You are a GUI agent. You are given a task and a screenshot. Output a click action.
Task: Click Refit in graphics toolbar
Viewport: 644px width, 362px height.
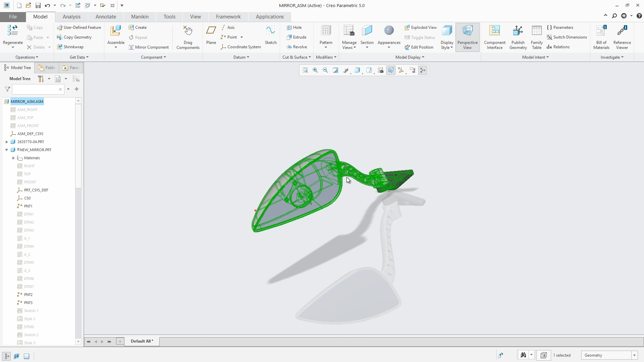point(305,70)
